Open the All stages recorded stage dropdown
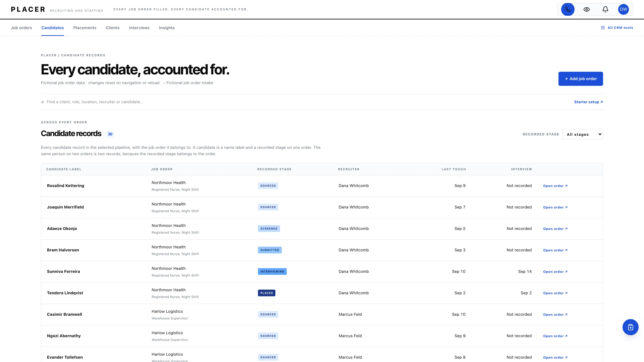The width and height of the screenshot is (644, 362). [582, 134]
